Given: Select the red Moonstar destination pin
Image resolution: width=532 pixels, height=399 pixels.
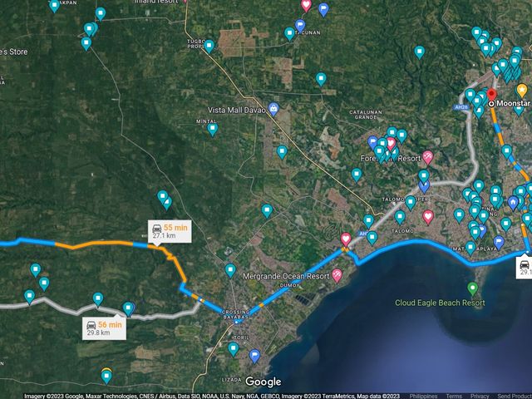Looking at the screenshot, I should tap(491, 94).
